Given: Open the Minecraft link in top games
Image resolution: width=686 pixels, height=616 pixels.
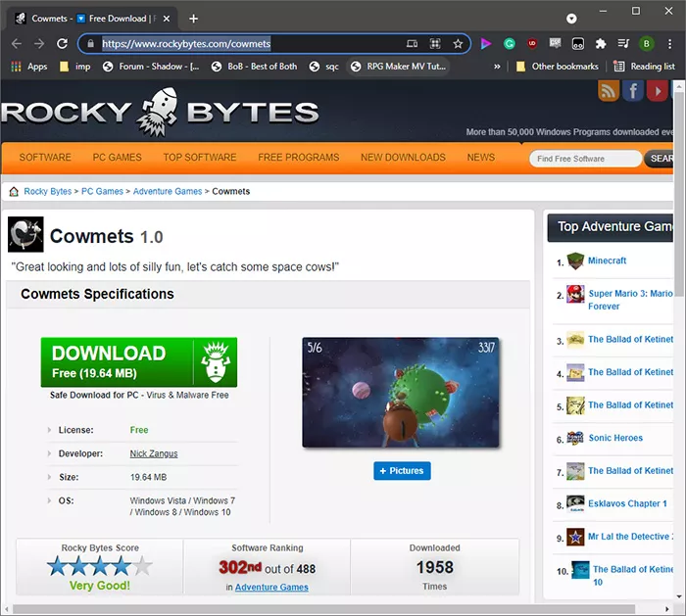Looking at the screenshot, I should [607, 261].
